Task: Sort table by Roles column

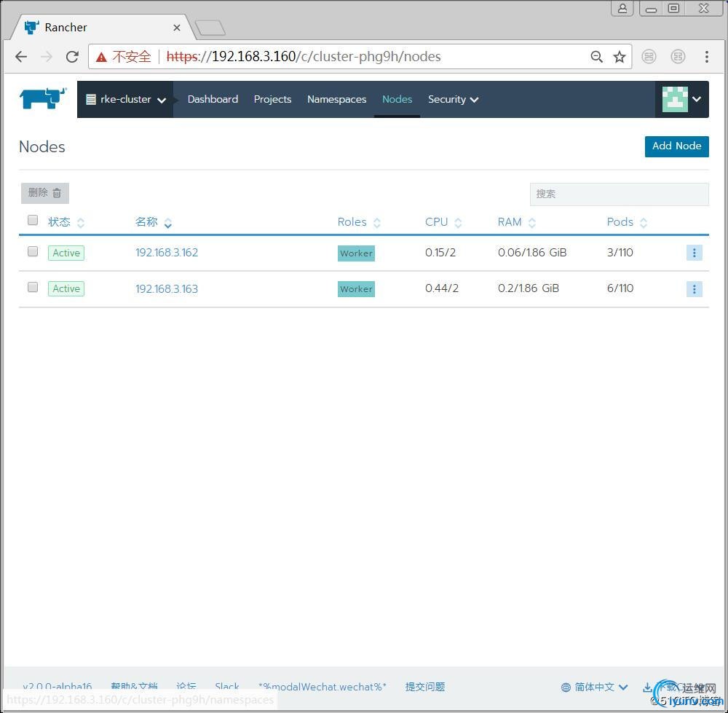Action: (x=359, y=222)
